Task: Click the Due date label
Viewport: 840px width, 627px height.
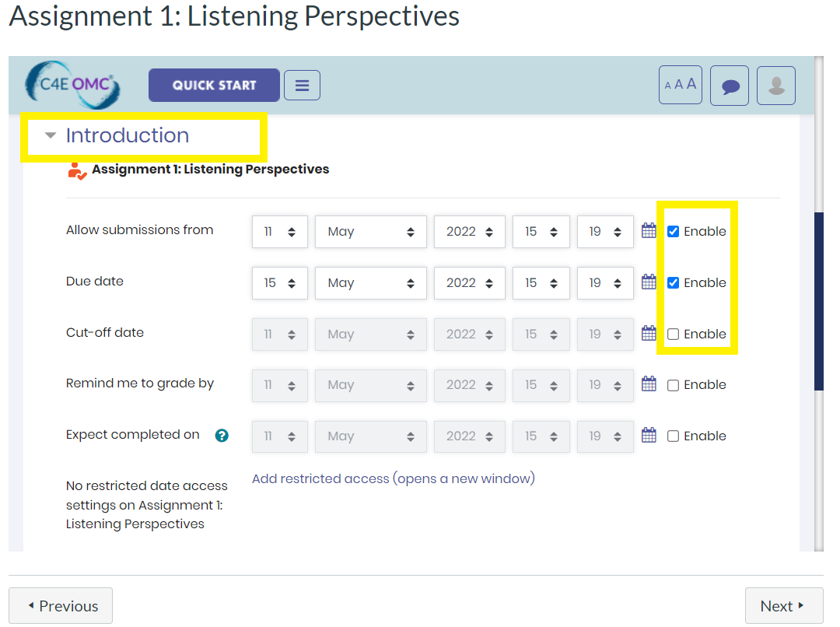Action: [95, 282]
